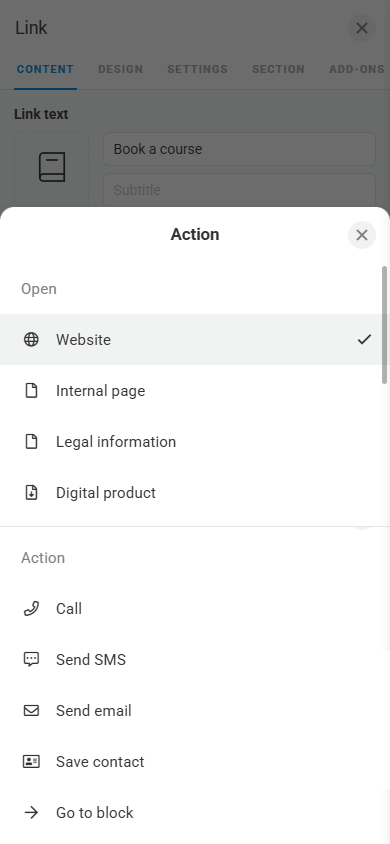Click the envelope icon beside Send email
The height and width of the screenshot is (844, 390).
click(x=31, y=711)
